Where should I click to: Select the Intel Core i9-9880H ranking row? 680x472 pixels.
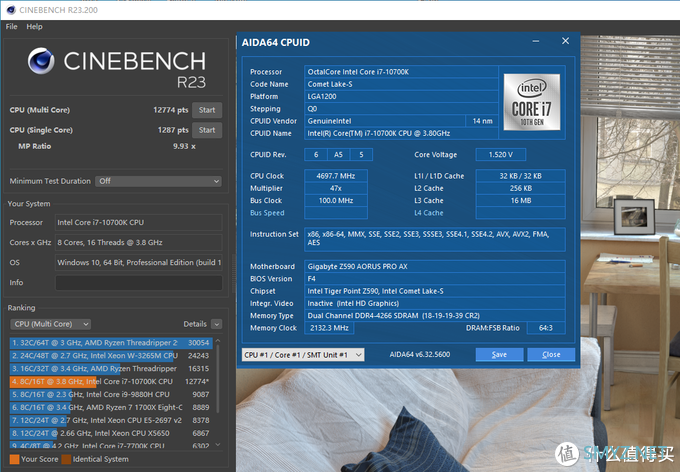click(x=111, y=394)
